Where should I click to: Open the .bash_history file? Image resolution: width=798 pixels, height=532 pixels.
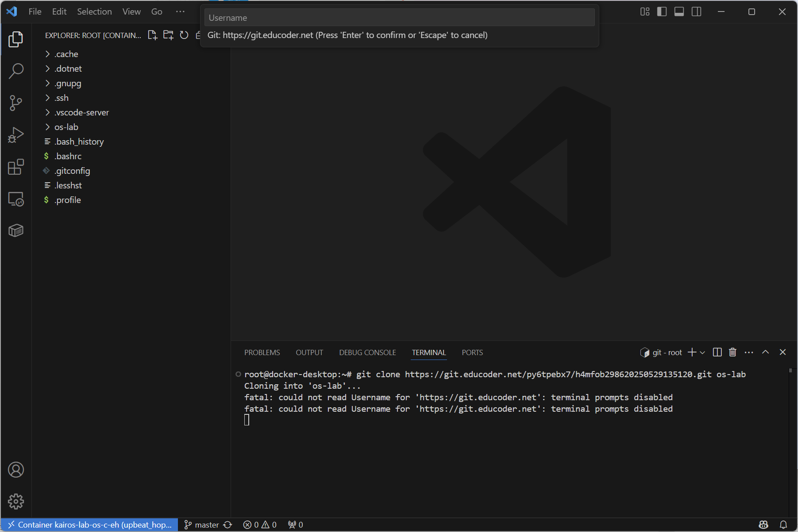click(x=131, y=142)
